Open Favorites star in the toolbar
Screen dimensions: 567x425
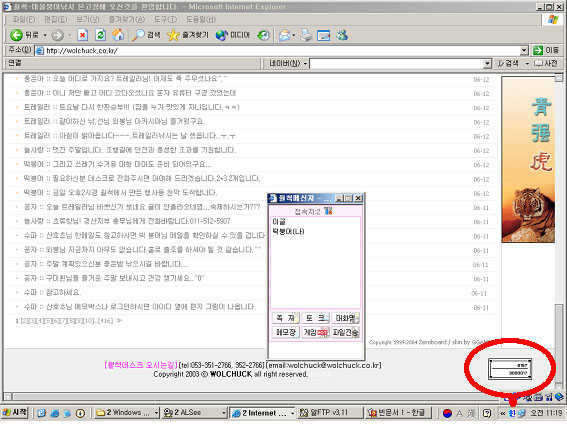188,35
